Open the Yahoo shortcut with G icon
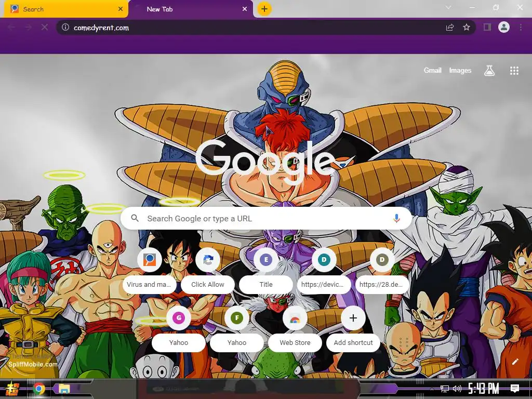This screenshot has height=399, width=532. click(x=179, y=328)
